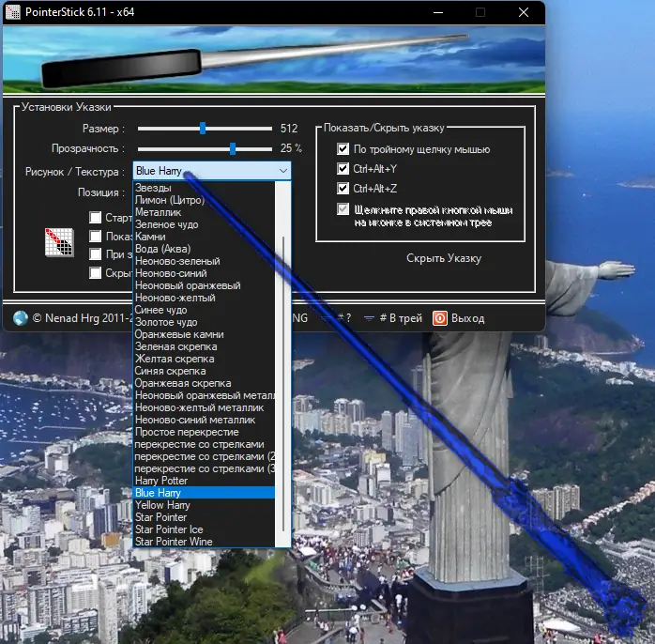Viewport: 655px width, 644px height.
Task: Toggle 'По тройному щелчку мышью' checkbox
Action: [343, 149]
